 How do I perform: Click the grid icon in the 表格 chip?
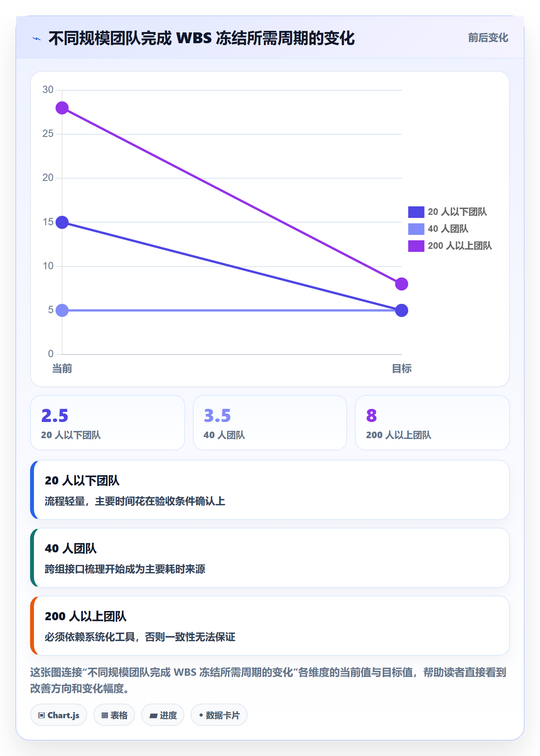pyautogui.click(x=105, y=715)
